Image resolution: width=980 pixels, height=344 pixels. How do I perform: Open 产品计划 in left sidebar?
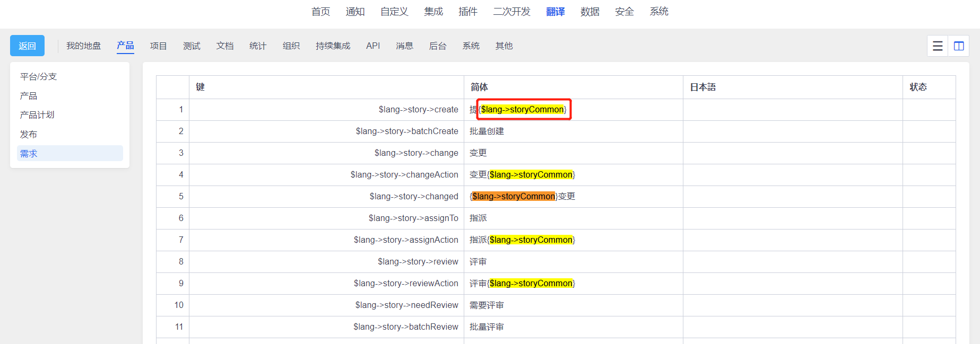[37, 115]
